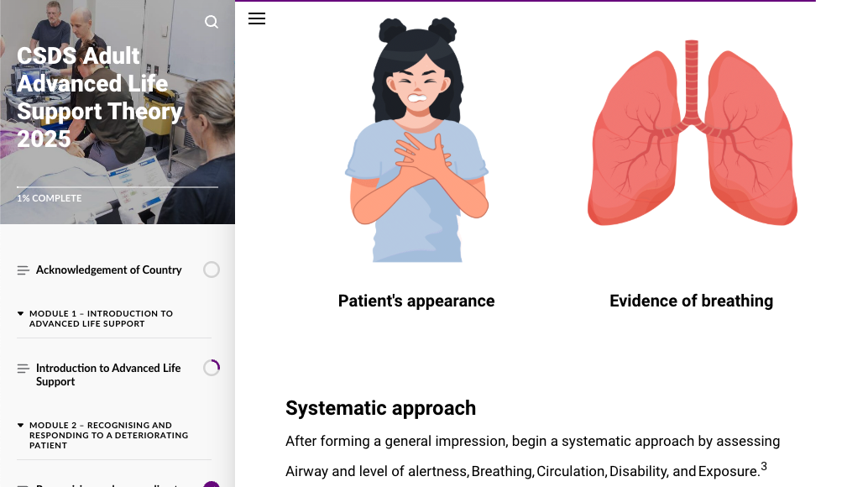Click the lungs illustration
This screenshot has width=868, height=487.
click(692, 133)
